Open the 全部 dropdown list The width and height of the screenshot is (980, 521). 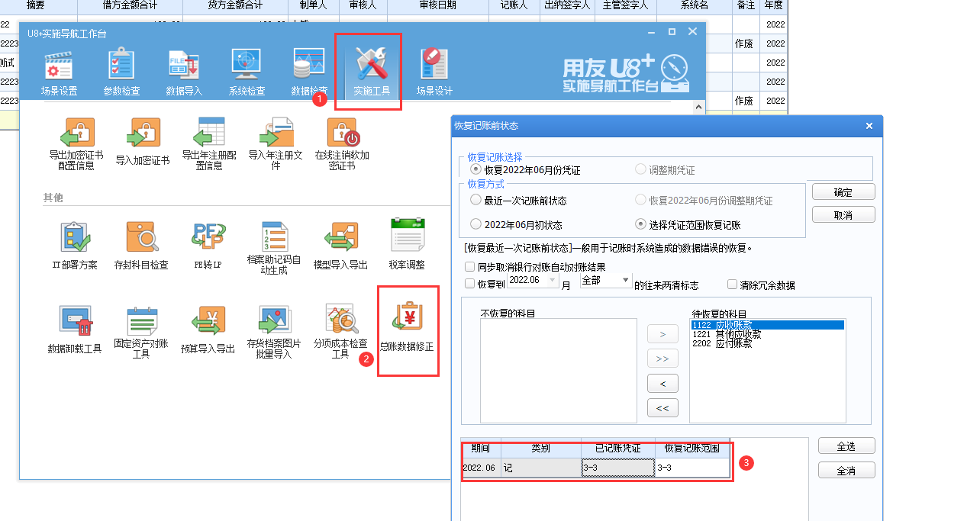(626, 281)
